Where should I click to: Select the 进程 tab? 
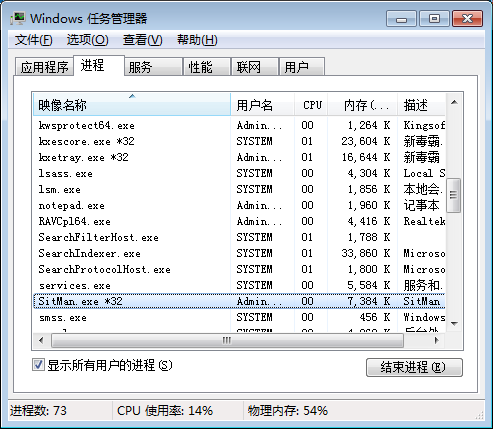pyautogui.click(x=99, y=66)
